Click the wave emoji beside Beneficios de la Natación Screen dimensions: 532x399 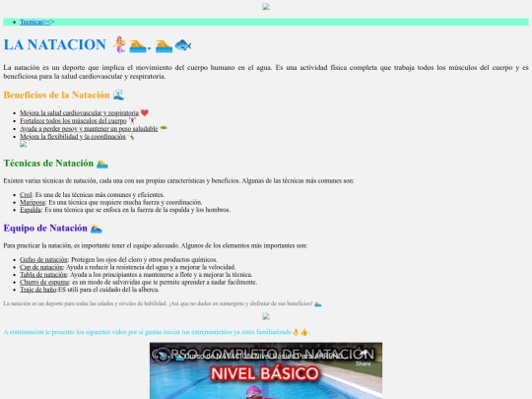coord(118,95)
